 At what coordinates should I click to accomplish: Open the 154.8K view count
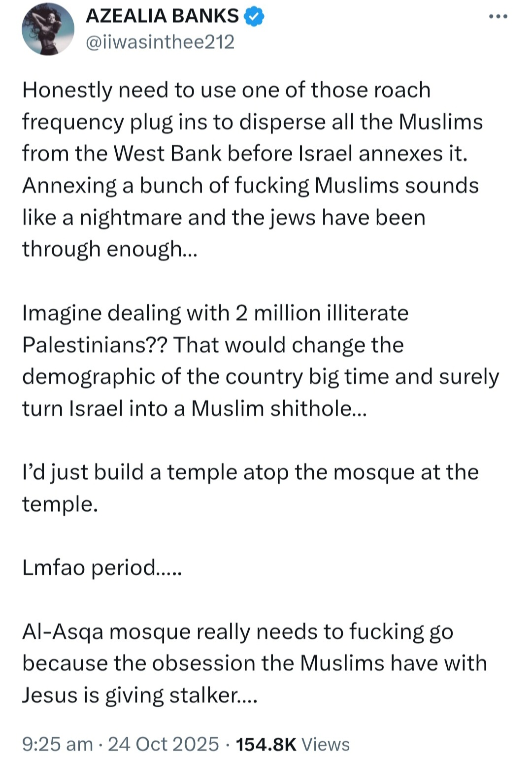(266, 744)
